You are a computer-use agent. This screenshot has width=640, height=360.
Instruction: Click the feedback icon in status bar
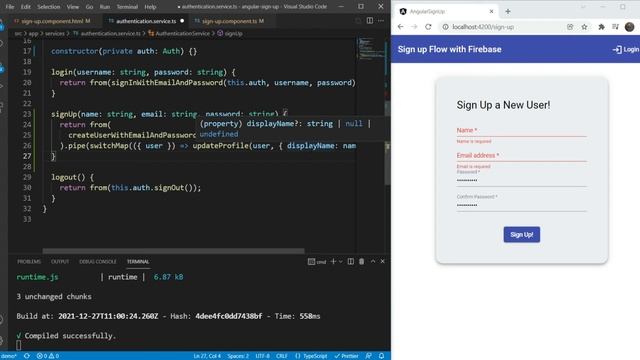(x=369, y=356)
